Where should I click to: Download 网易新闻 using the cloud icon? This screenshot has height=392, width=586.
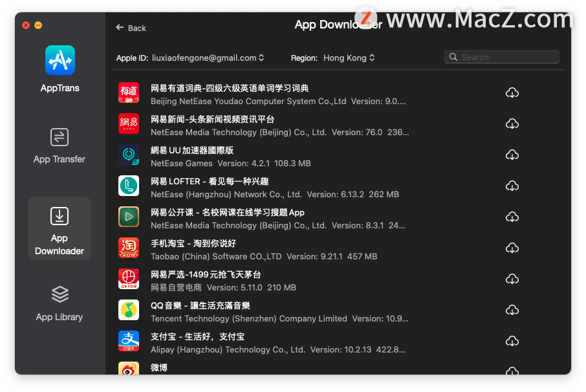(512, 124)
